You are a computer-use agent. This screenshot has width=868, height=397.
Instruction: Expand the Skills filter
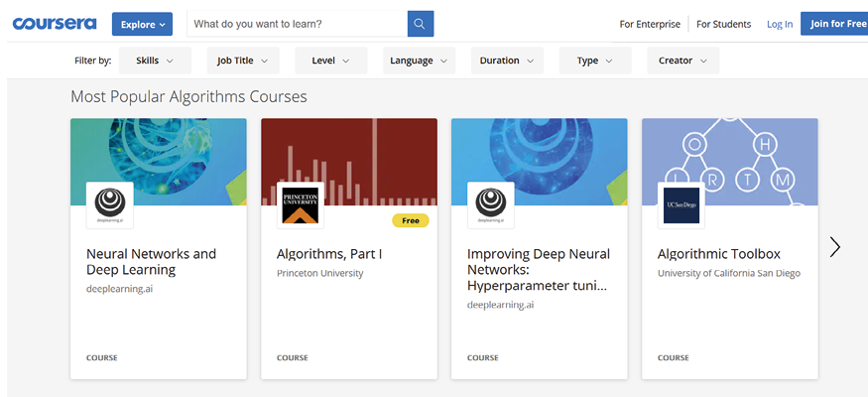click(155, 61)
